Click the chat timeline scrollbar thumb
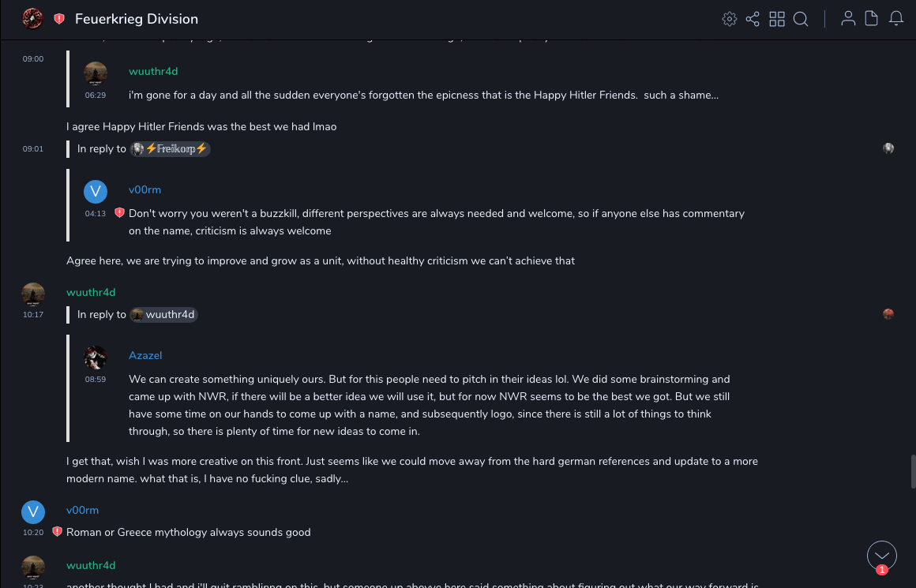The height and width of the screenshot is (588, 916). click(x=913, y=471)
